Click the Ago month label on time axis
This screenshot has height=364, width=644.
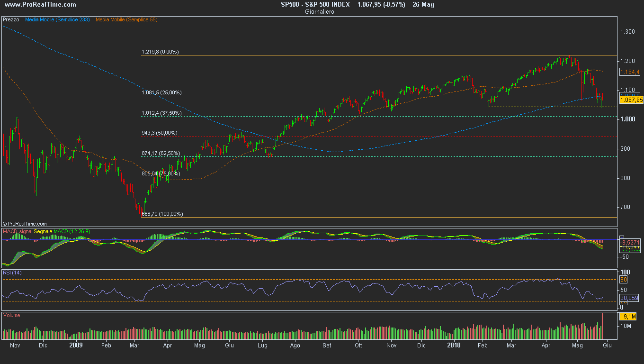[x=295, y=345]
